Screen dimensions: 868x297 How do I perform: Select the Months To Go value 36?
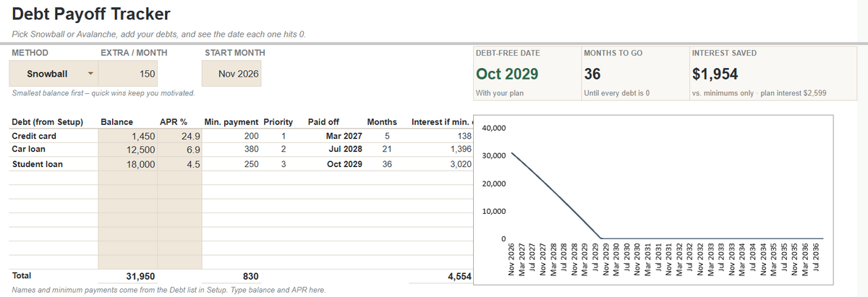point(591,74)
